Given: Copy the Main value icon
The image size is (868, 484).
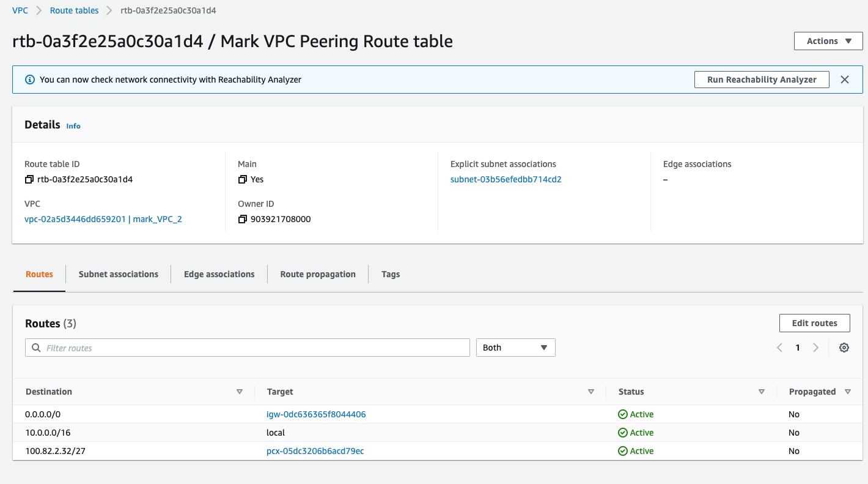Looking at the screenshot, I should (243, 180).
